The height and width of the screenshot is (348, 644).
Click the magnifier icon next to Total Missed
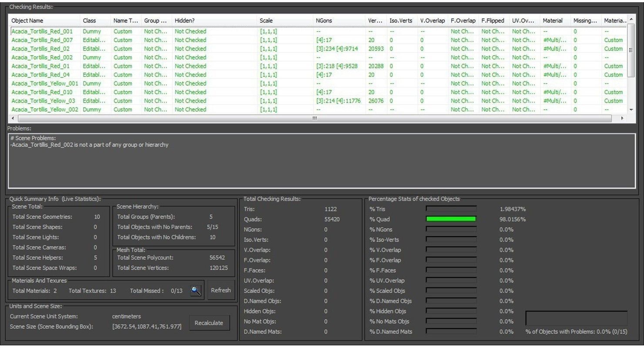[x=196, y=291]
